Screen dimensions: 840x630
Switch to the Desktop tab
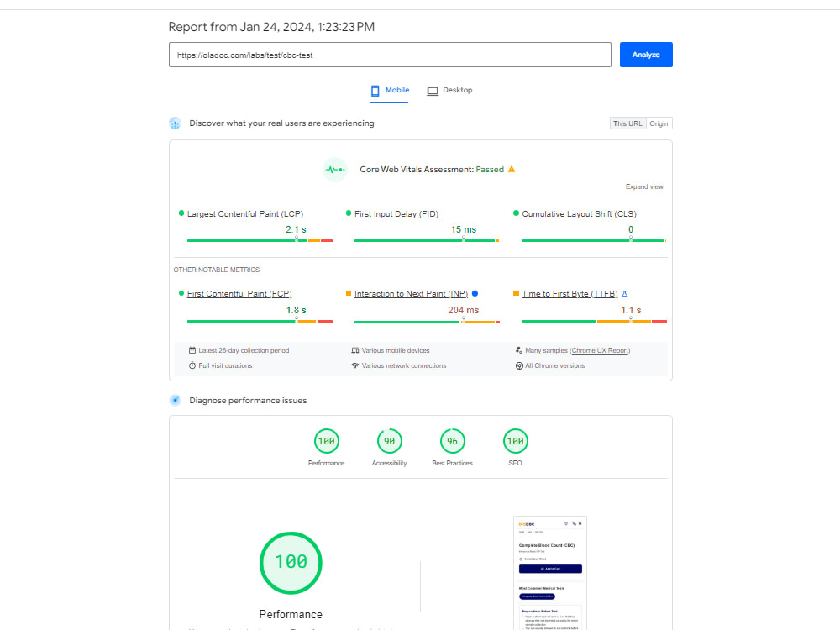coord(449,90)
